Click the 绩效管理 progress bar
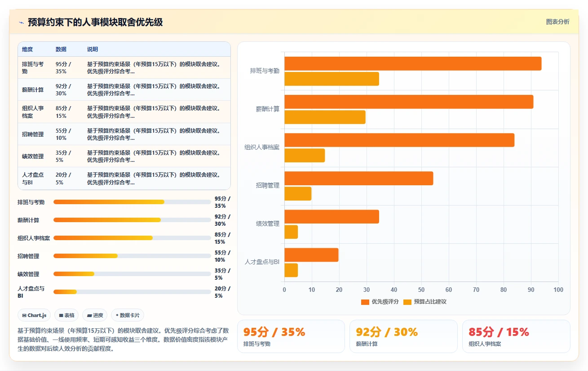 [132, 274]
